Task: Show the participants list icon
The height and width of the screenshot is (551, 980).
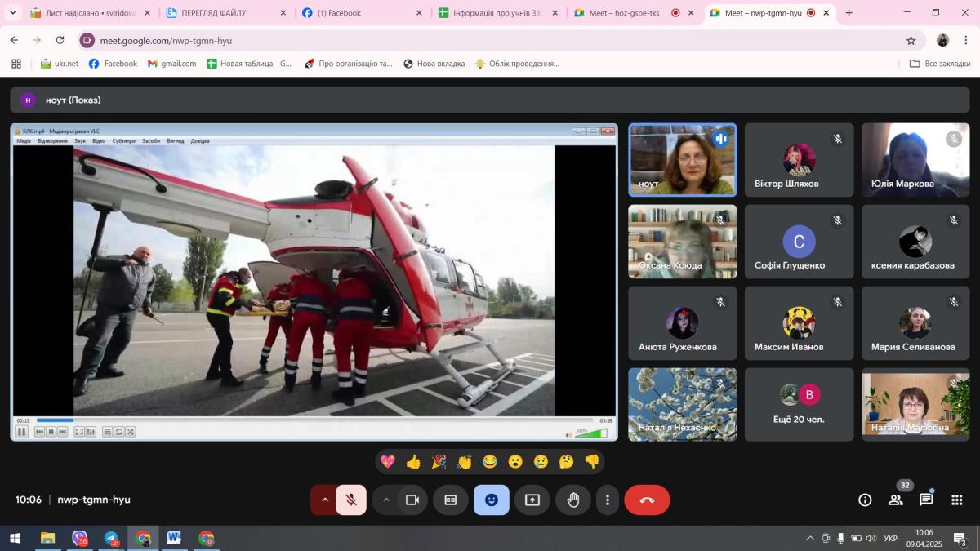Action: [896, 500]
